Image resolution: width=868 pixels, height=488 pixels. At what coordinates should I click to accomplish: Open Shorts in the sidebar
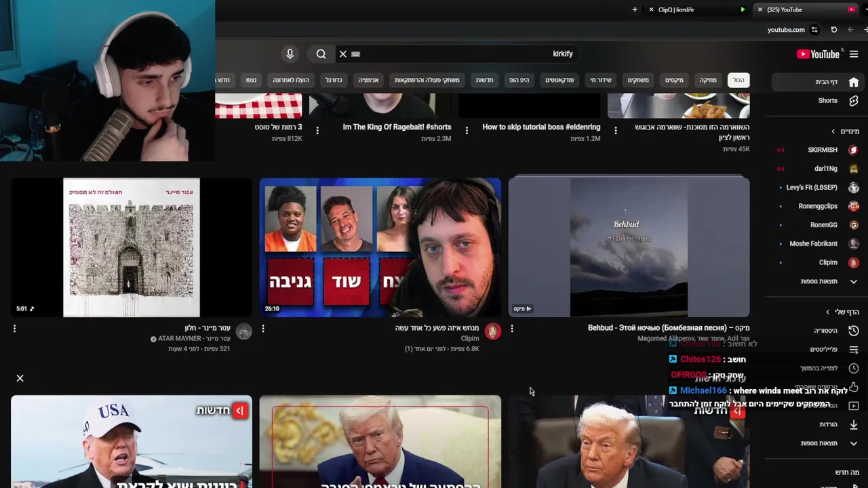coord(819,101)
